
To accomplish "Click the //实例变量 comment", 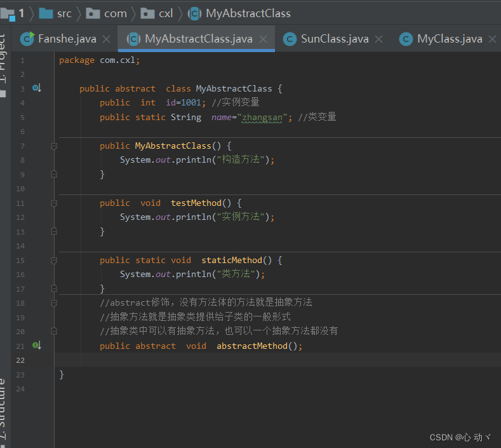I will coord(236,102).
